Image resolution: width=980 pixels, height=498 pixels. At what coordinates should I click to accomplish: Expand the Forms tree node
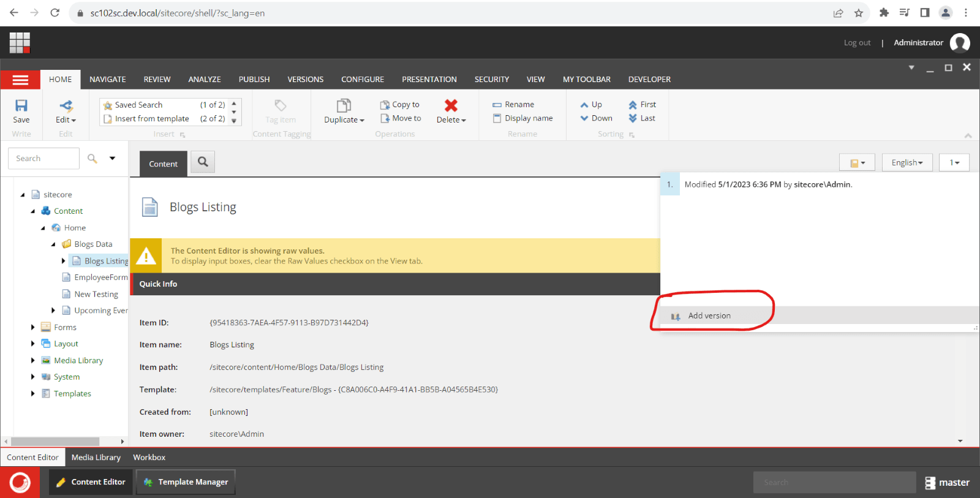(x=32, y=327)
